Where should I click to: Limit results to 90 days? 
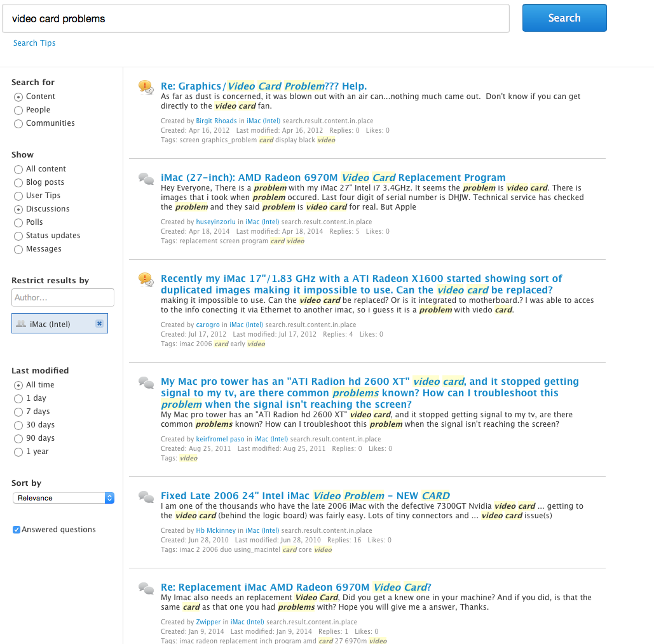point(18,438)
